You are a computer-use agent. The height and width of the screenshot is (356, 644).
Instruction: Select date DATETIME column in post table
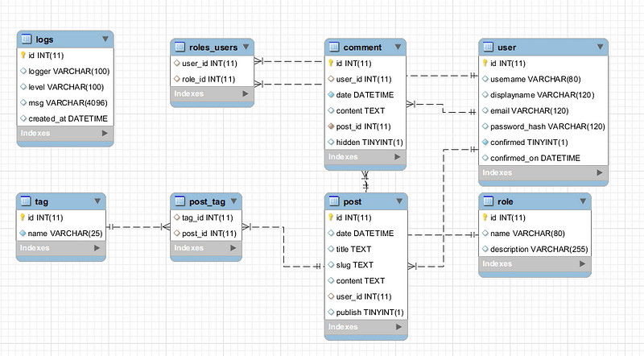point(366,233)
